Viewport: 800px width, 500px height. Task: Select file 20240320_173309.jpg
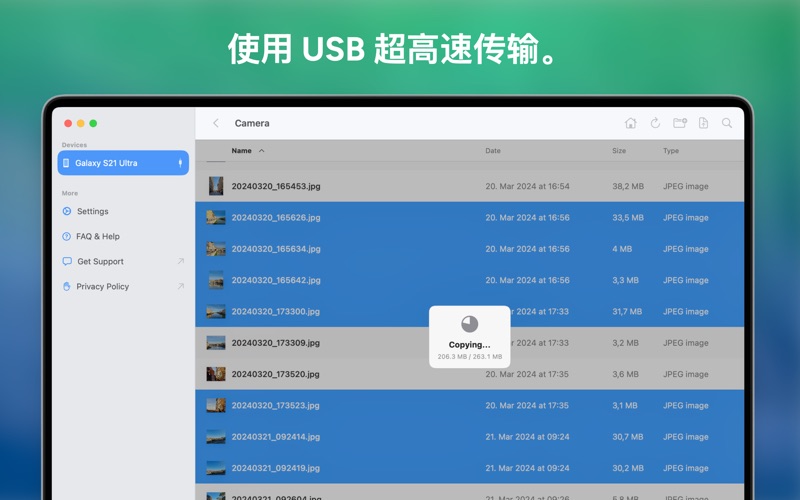tap(469, 343)
